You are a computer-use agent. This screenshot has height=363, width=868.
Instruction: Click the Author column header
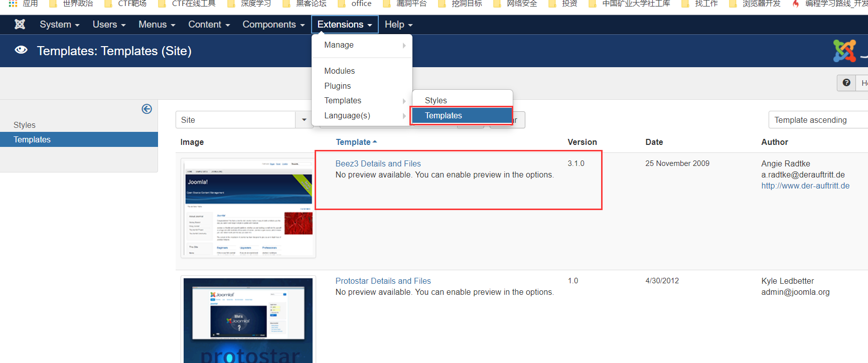click(774, 142)
